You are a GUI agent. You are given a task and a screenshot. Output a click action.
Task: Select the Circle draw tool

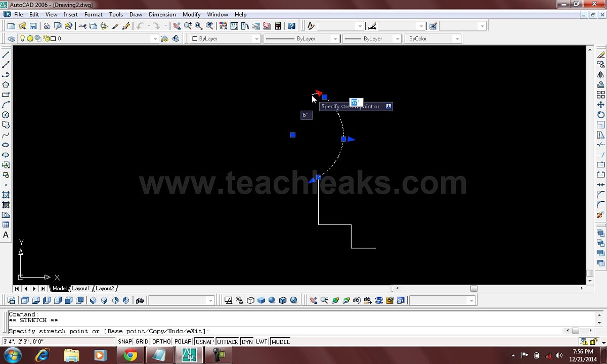tap(6, 115)
